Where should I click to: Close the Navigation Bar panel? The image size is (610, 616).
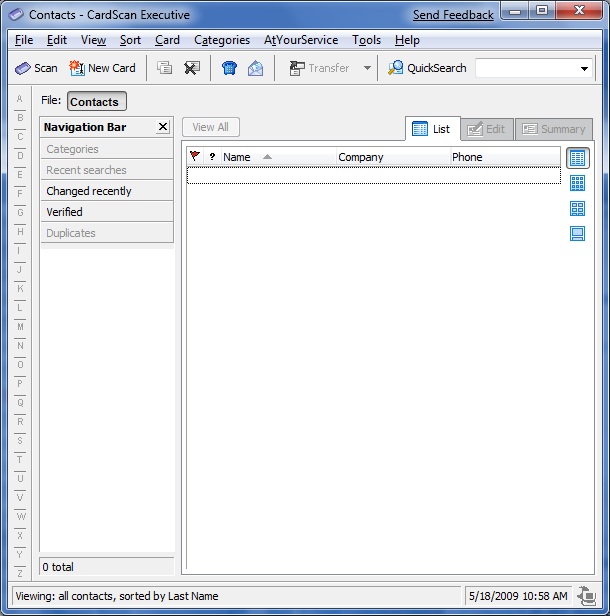click(x=163, y=127)
